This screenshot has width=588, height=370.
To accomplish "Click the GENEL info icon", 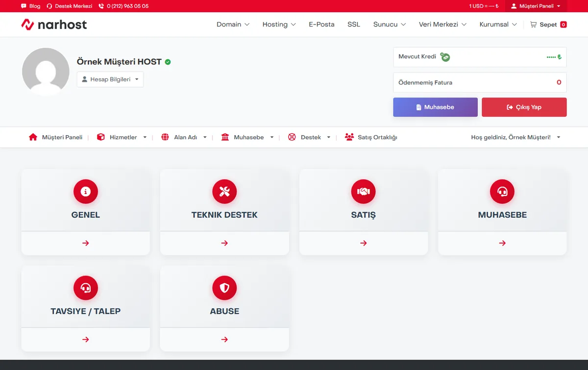I will [86, 192].
